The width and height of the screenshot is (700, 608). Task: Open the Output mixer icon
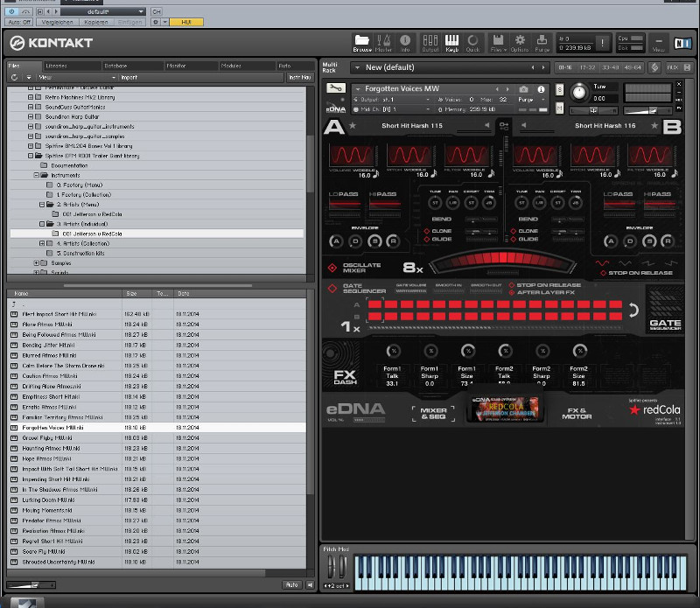430,43
